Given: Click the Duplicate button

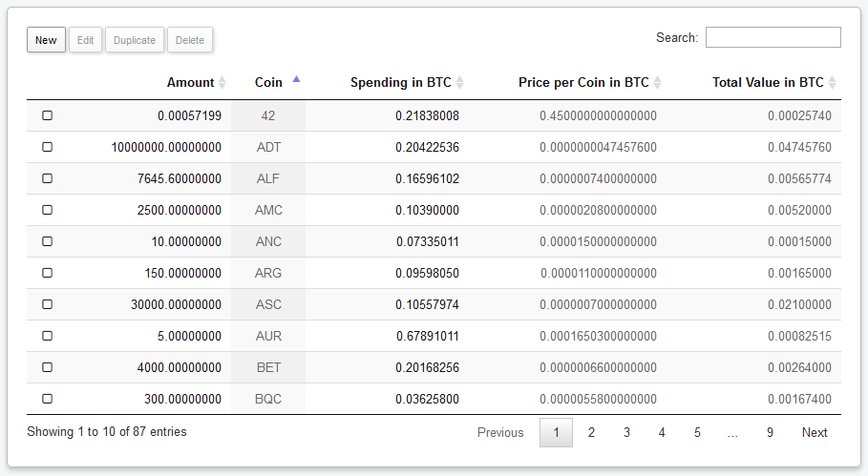Looking at the screenshot, I should (x=135, y=40).
